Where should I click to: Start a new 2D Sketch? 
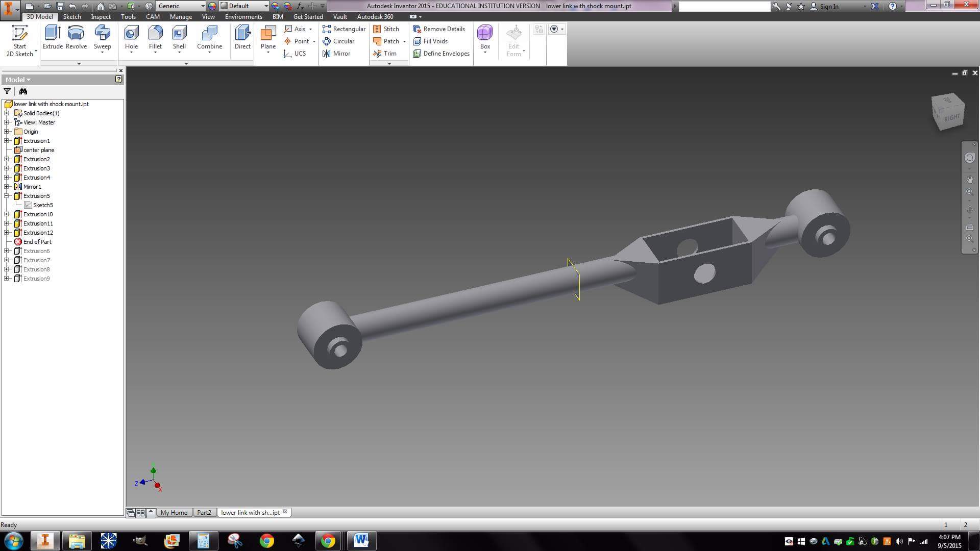[20, 40]
